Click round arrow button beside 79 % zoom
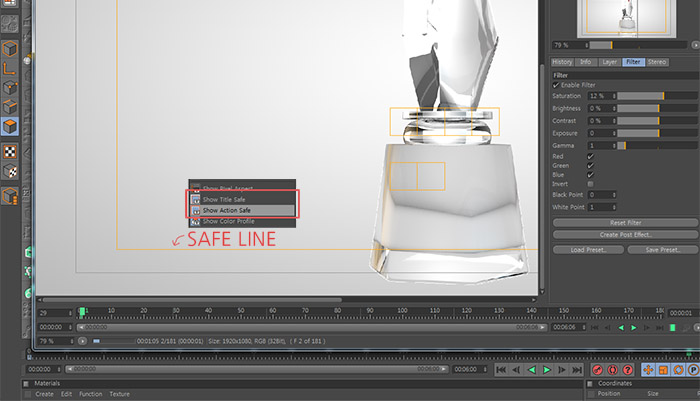The image size is (700, 401). (82, 341)
